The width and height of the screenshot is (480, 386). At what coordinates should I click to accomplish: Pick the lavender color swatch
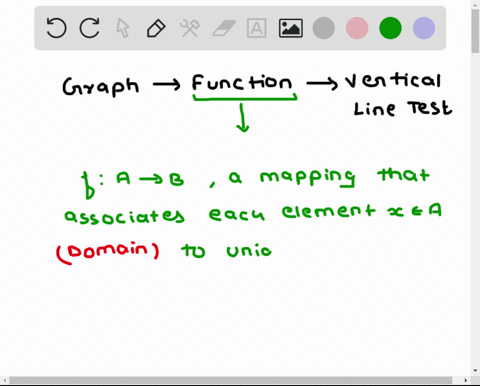click(x=424, y=28)
